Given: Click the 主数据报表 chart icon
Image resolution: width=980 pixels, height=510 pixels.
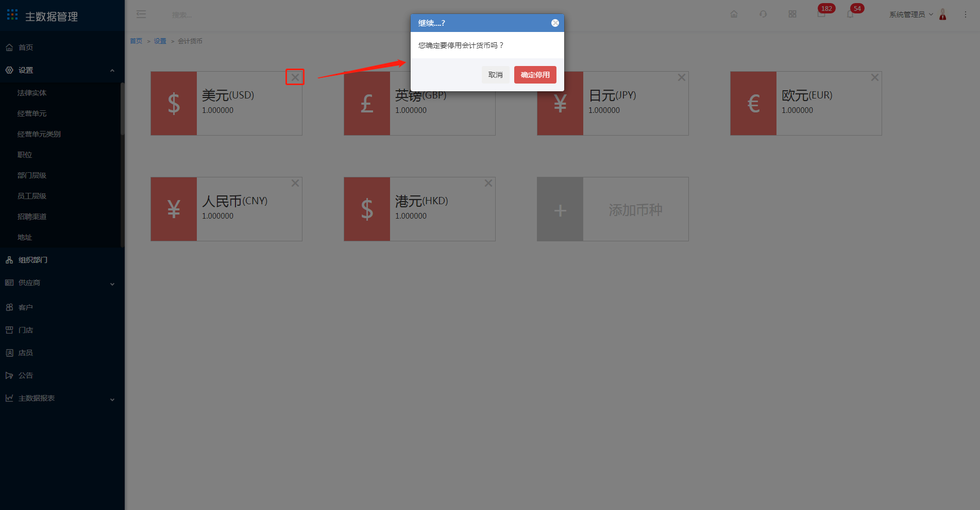Looking at the screenshot, I should (x=9, y=398).
